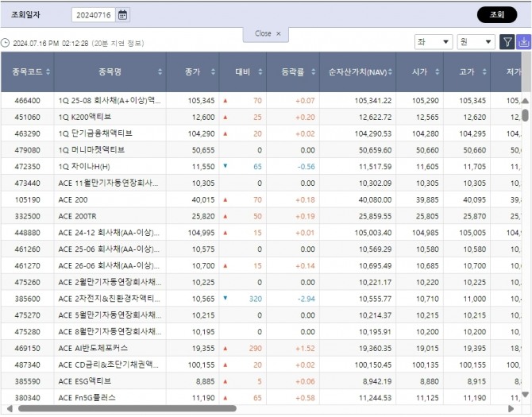Screen dimensions: 532x417
Task: Click the 조회일자 date input field
Action: [x=93, y=15]
